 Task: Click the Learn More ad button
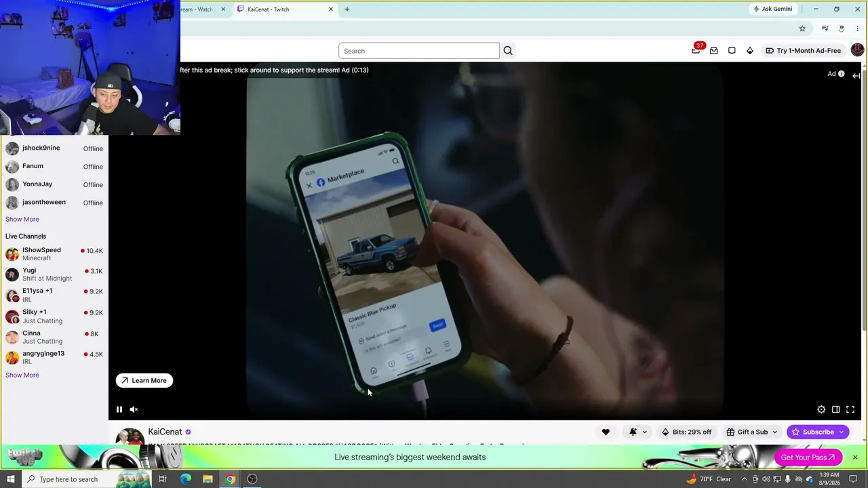coord(144,380)
